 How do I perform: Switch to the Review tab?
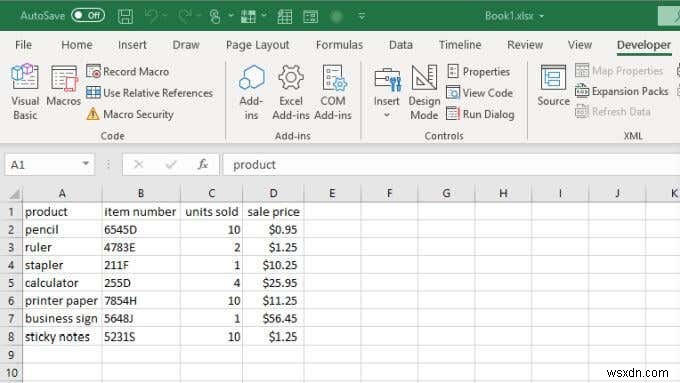[525, 45]
